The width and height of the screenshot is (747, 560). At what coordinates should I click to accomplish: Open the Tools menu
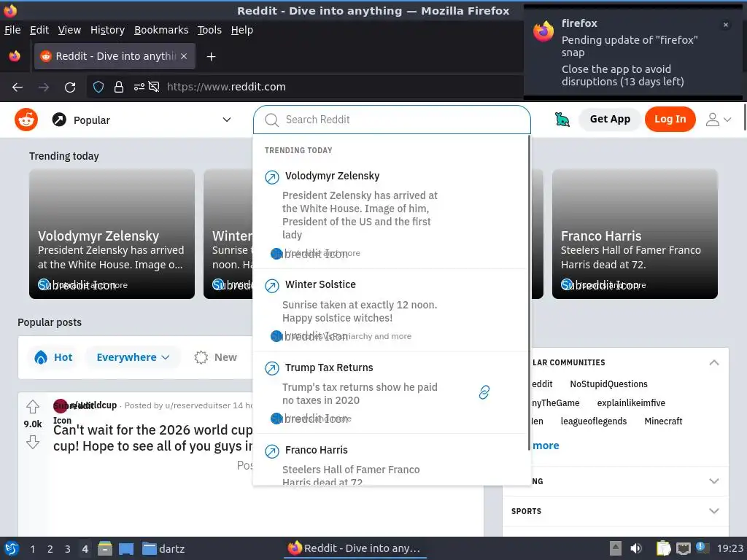tap(209, 30)
